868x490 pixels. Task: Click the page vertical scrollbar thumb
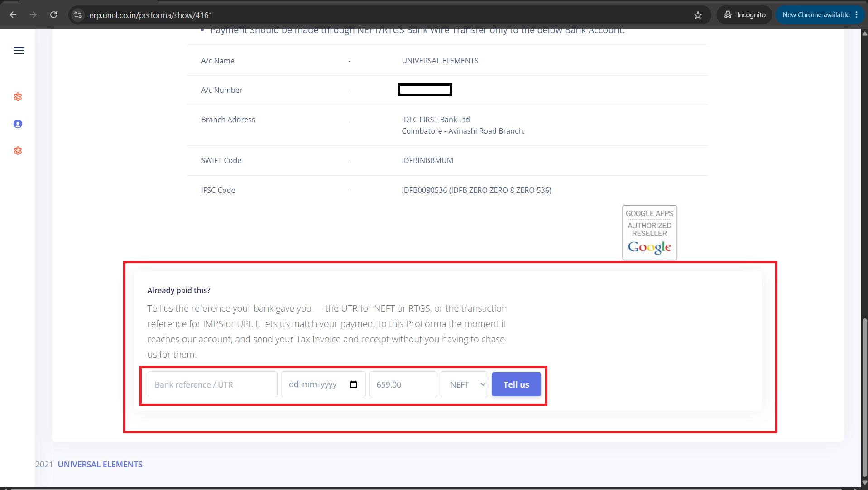tap(864, 397)
